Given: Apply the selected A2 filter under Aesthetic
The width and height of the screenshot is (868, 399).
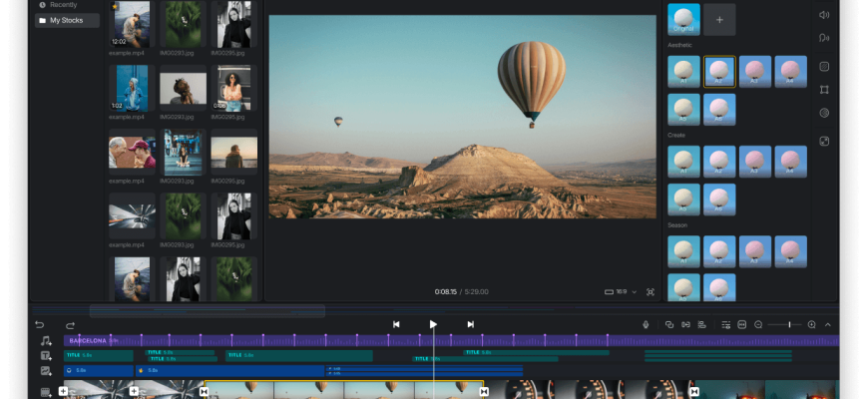Looking at the screenshot, I should tap(719, 72).
